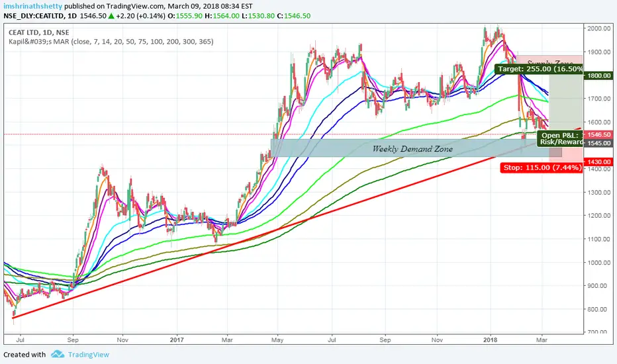Click the 2000.00 price axis label
The height and width of the screenshot is (364, 617).
click(x=599, y=28)
